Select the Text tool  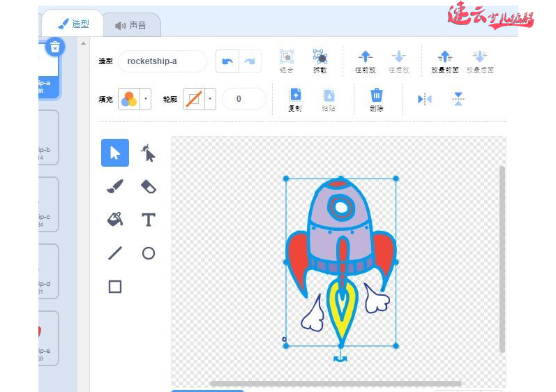tap(148, 220)
